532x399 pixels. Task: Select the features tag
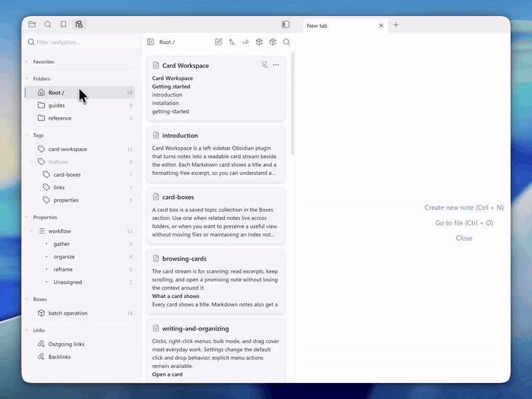(80, 162)
